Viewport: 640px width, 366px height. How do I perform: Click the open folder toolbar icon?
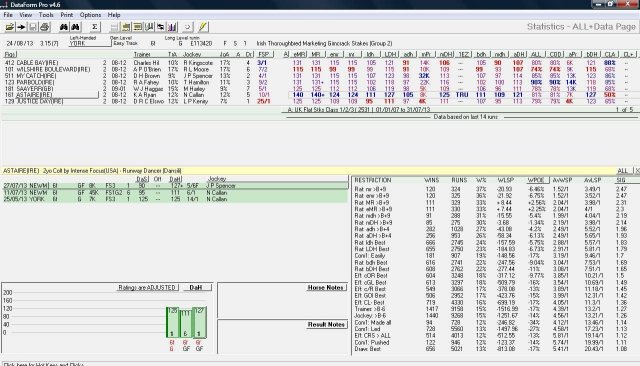(9, 27)
